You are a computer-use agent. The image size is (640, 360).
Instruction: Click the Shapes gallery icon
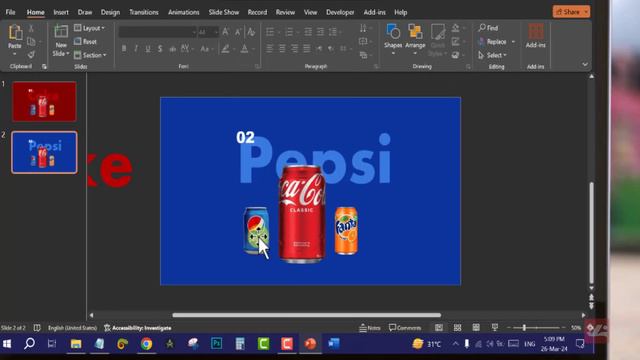pyautogui.click(x=393, y=31)
